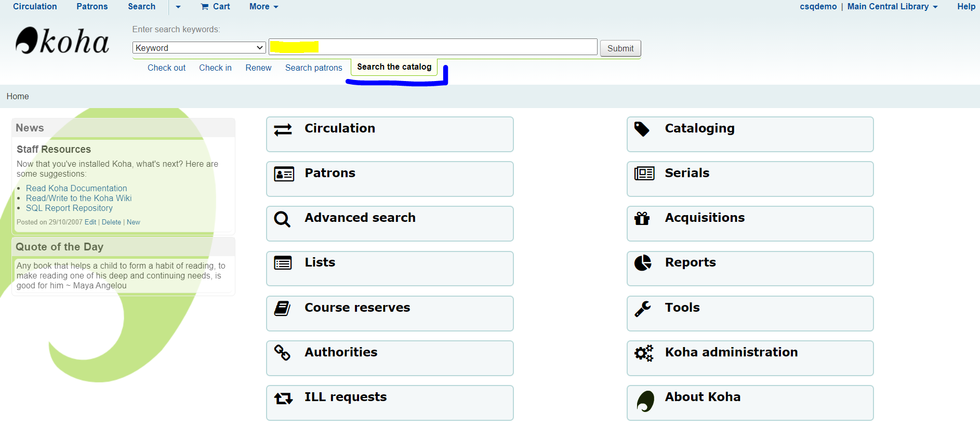Open the About Koha page
The image size is (980, 425).
click(x=750, y=403)
